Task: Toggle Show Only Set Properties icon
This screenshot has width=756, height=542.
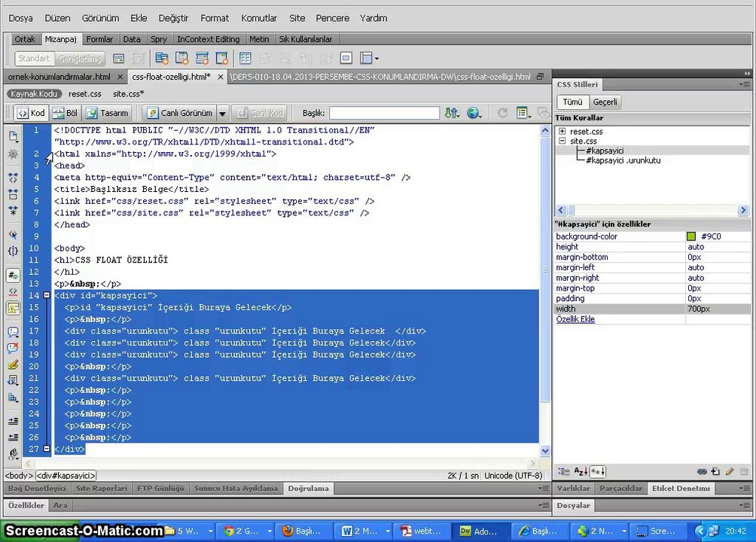Action: pyautogui.click(x=598, y=471)
